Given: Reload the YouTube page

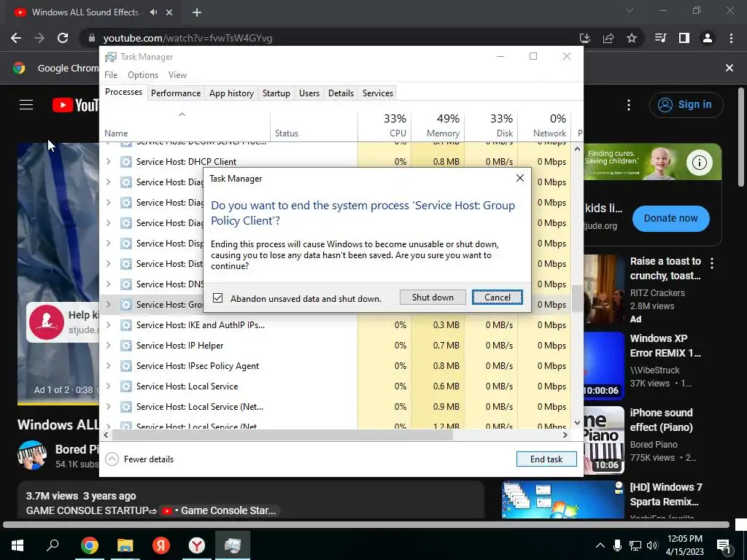Looking at the screenshot, I should [63, 38].
